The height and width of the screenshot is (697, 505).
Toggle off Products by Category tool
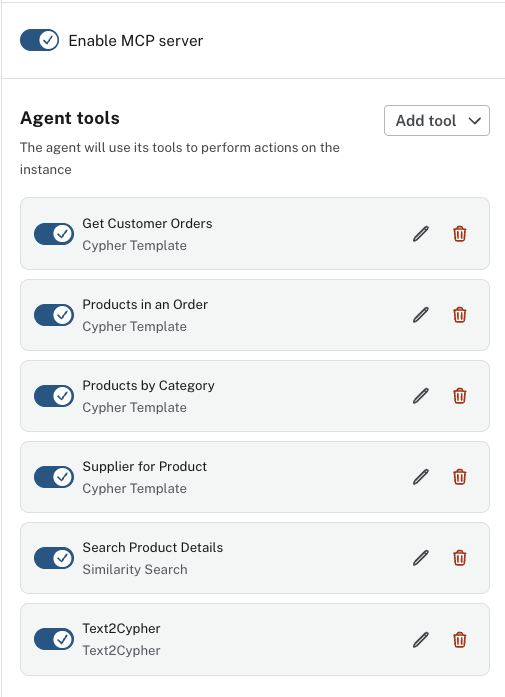point(54,396)
